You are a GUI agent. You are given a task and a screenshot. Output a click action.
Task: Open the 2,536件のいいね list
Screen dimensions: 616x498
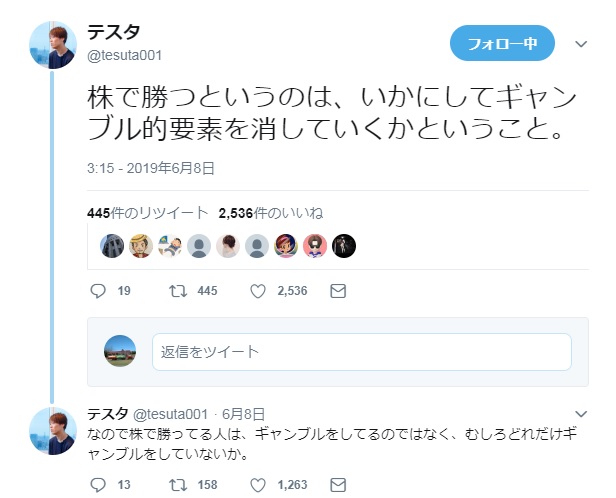coord(271,213)
